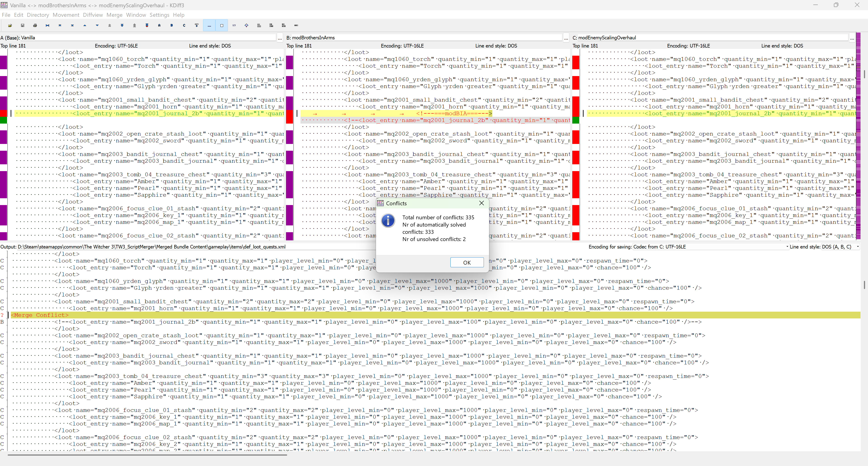Open the encoding for saving dropdown
Viewport: 868px width, 466px height.
click(x=711, y=247)
